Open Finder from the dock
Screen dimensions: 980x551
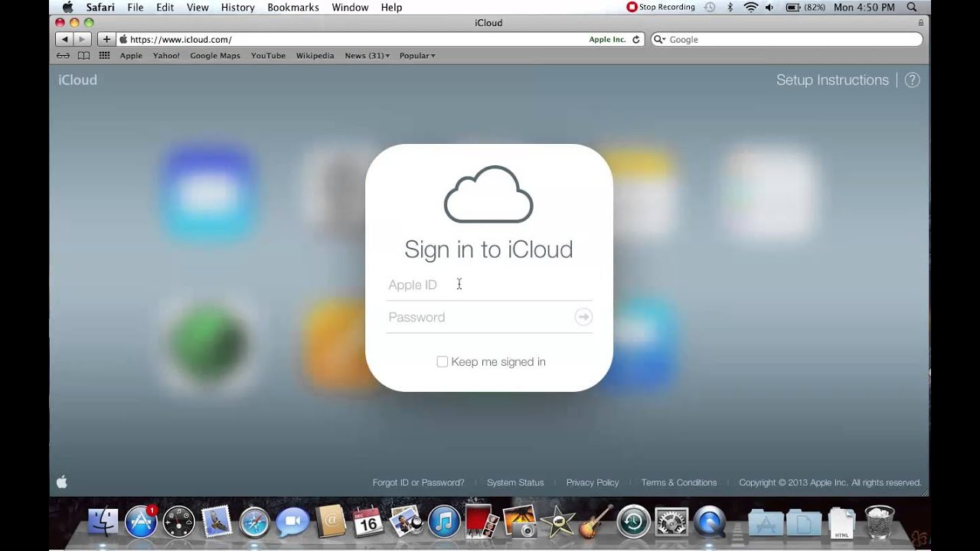coord(103,523)
